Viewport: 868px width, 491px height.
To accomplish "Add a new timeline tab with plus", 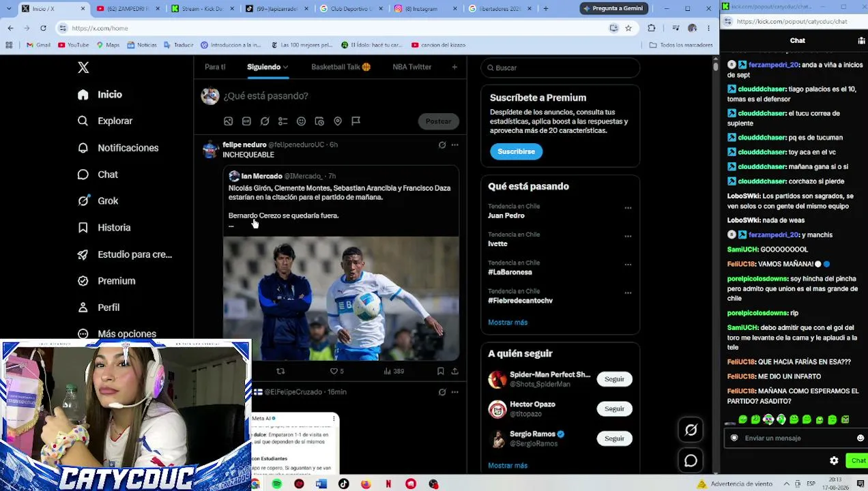I will point(454,67).
